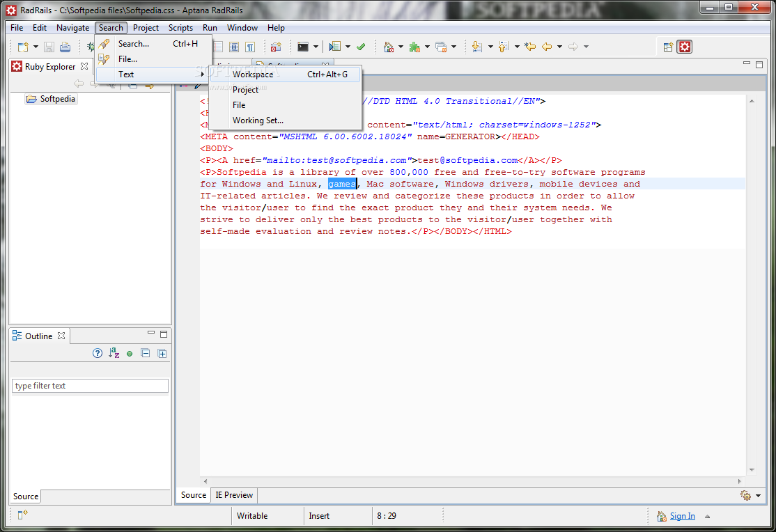Click Collapse All in Outline toolbar
This screenshot has width=776, height=532.
pos(146,353)
